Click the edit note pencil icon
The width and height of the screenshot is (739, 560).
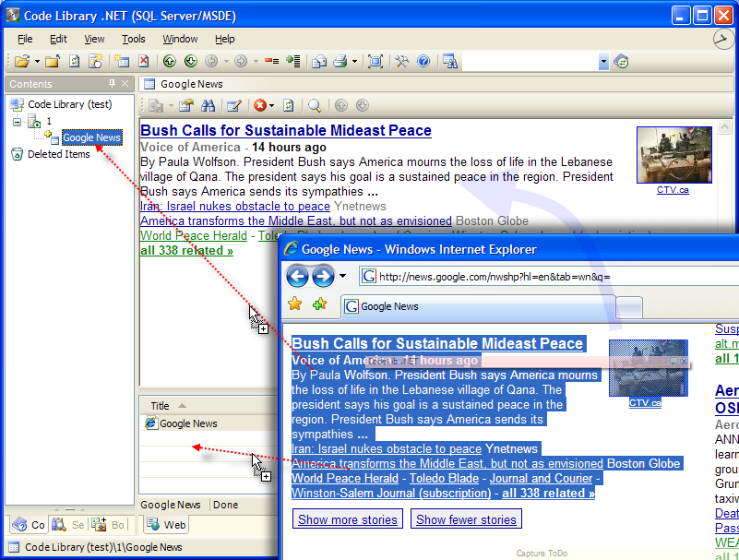click(234, 105)
